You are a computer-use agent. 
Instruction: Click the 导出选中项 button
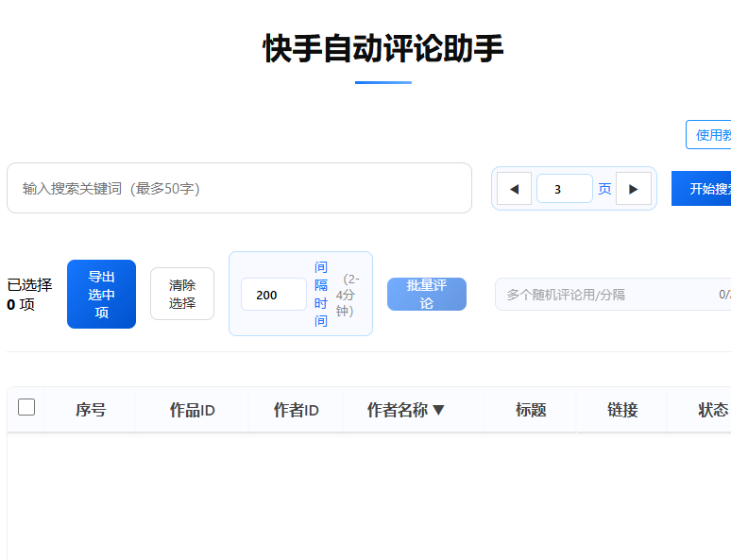101,294
